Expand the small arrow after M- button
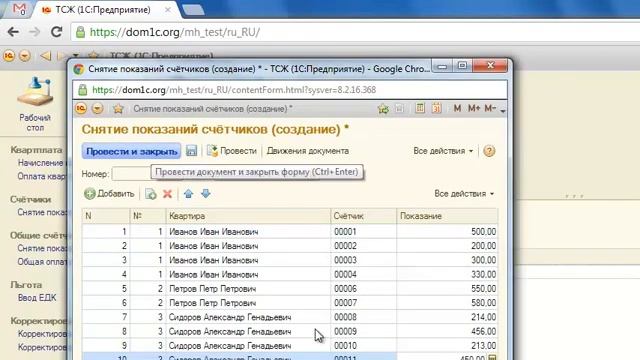The height and width of the screenshot is (360, 640). click(x=503, y=111)
